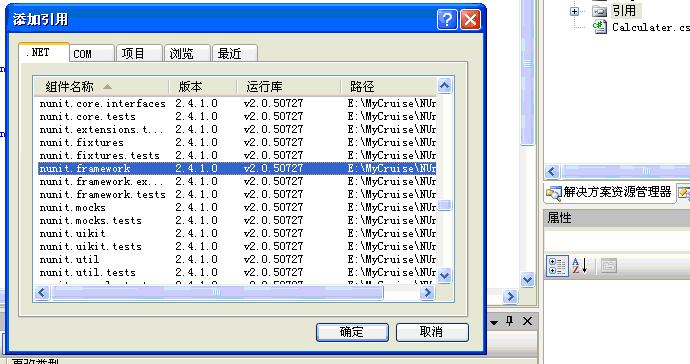Screen dimensions: 690x364
Task: Select the Alphabetical sort icon in Properties
Action: pyautogui.click(x=580, y=266)
